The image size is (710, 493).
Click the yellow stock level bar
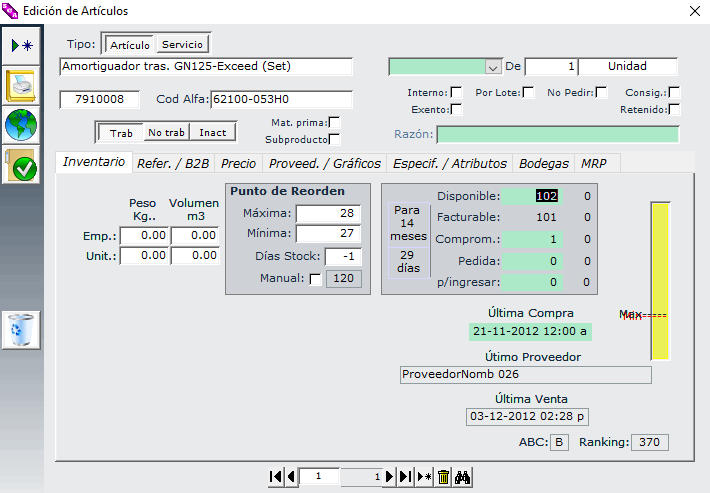pyautogui.click(x=660, y=280)
